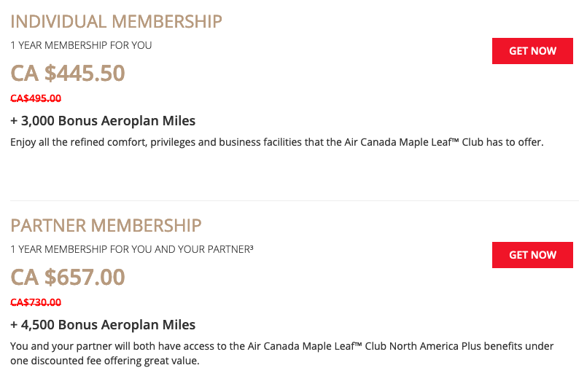Click the footnote superscript 3 after PARTNER
Screen dimensions: 587x392
(251, 247)
